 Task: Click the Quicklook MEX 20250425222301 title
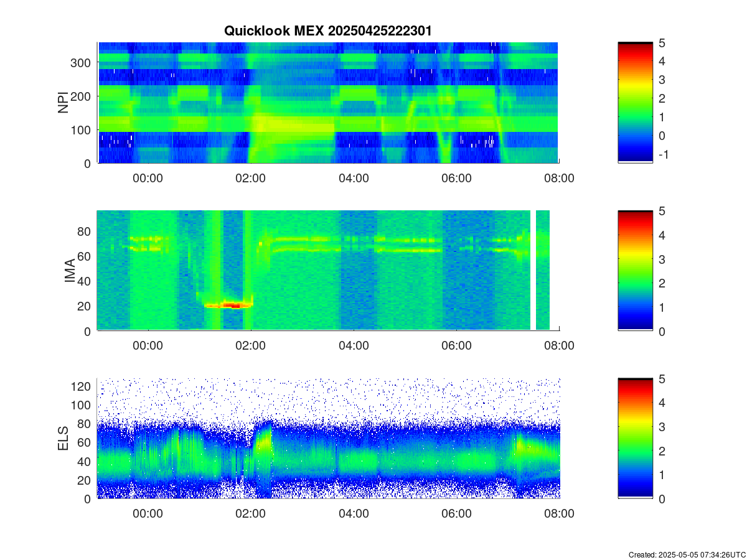[x=327, y=30]
